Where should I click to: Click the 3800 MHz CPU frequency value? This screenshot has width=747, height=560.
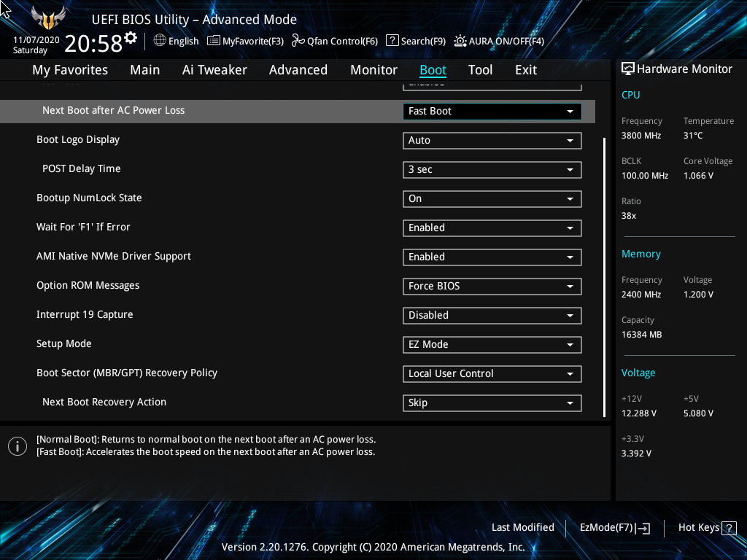641,136
